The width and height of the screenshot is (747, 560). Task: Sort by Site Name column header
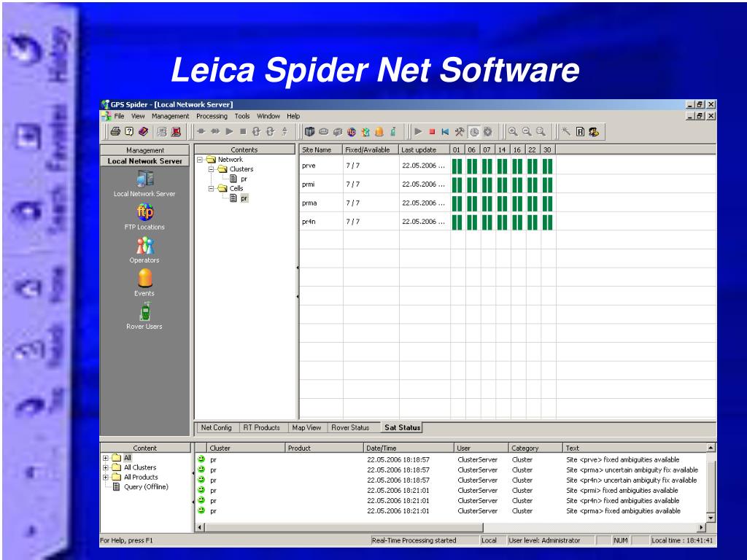321,149
